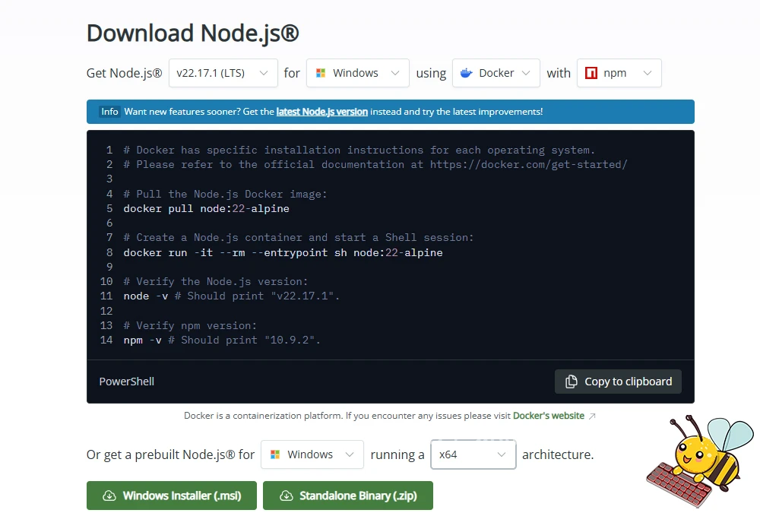The width and height of the screenshot is (760, 532).
Task: Click the Copy to clipboard button
Action: coord(618,382)
